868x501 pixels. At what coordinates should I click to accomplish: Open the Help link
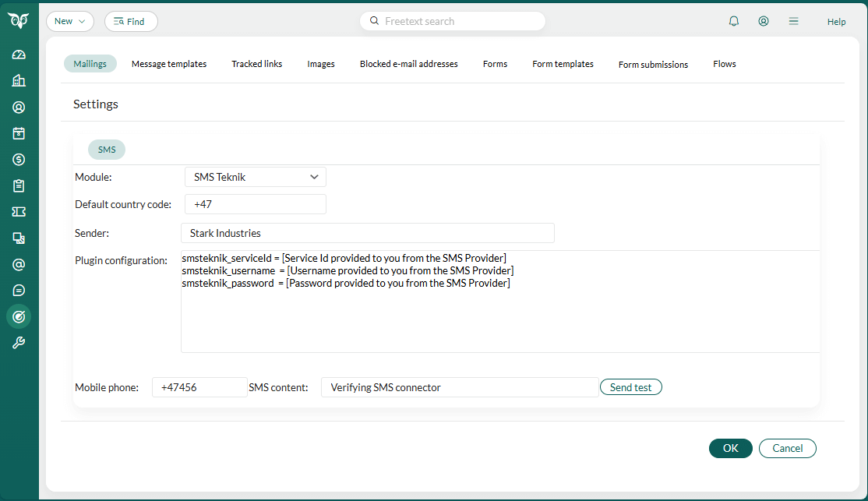coord(836,21)
